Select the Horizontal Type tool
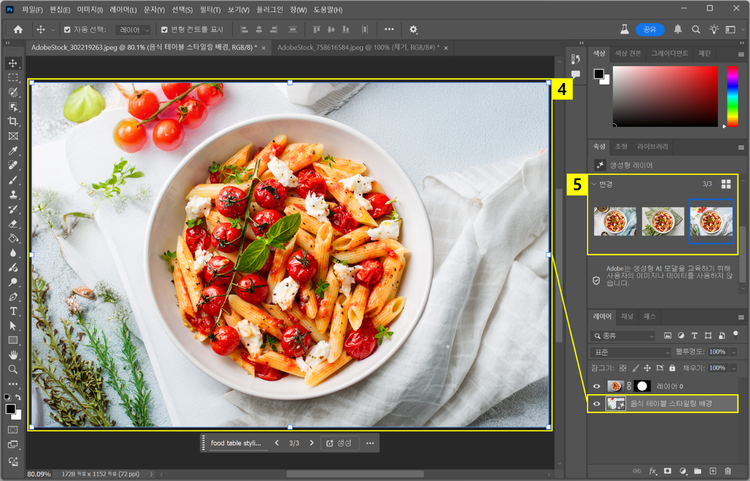Image resolution: width=750 pixels, height=481 pixels. (13, 311)
